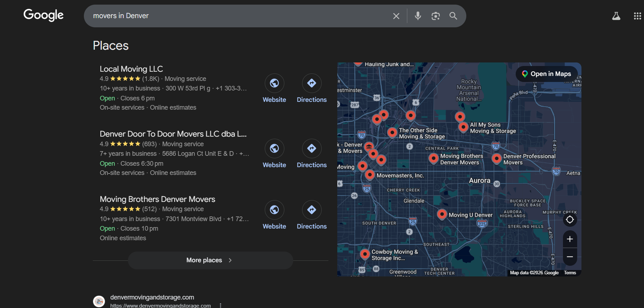The width and height of the screenshot is (644, 308).
Task: Click the map Terms link
Action: click(570, 273)
